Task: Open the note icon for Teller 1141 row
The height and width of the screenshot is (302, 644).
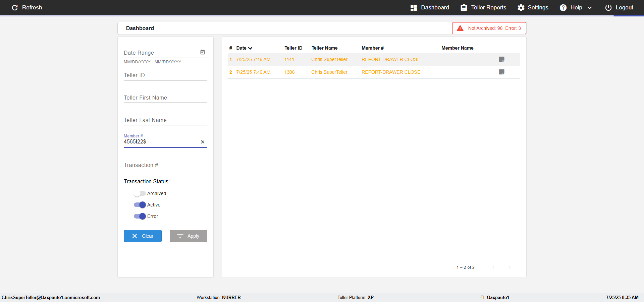Action: (502, 59)
